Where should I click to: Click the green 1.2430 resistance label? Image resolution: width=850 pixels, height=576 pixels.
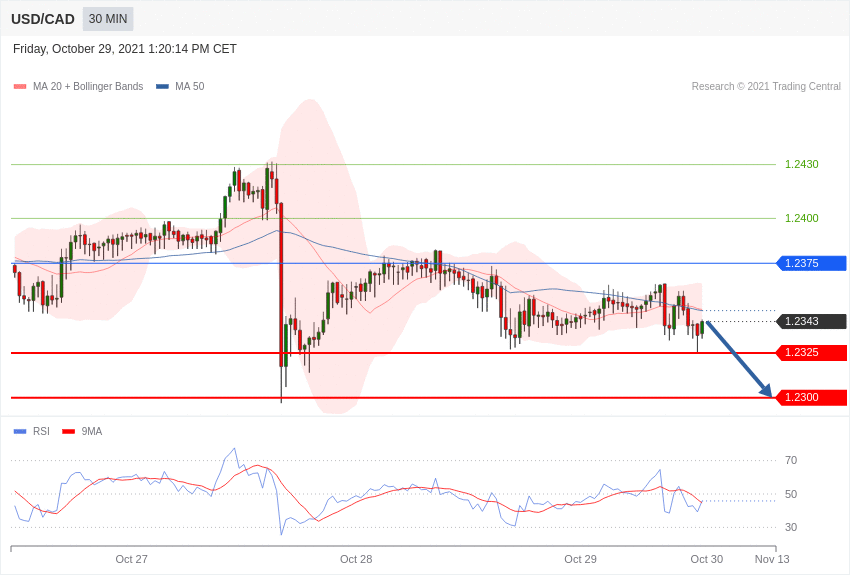click(x=802, y=164)
